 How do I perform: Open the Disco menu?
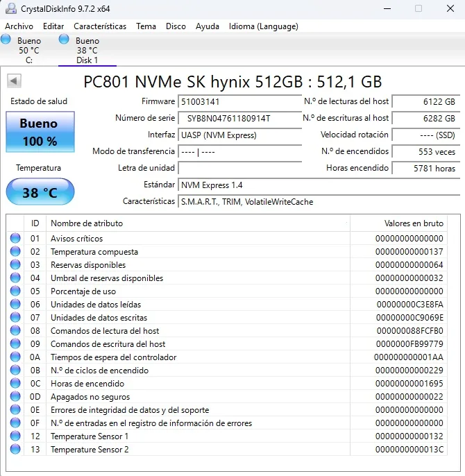click(x=176, y=26)
